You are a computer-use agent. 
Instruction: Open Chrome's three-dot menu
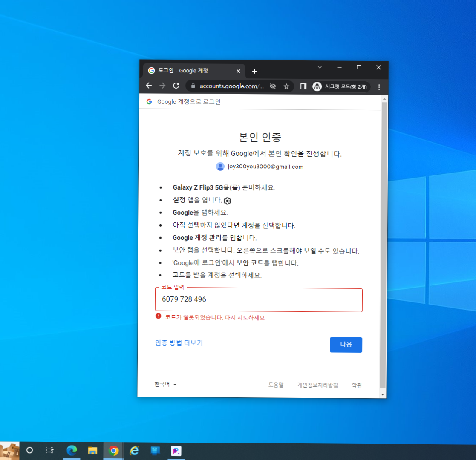379,86
